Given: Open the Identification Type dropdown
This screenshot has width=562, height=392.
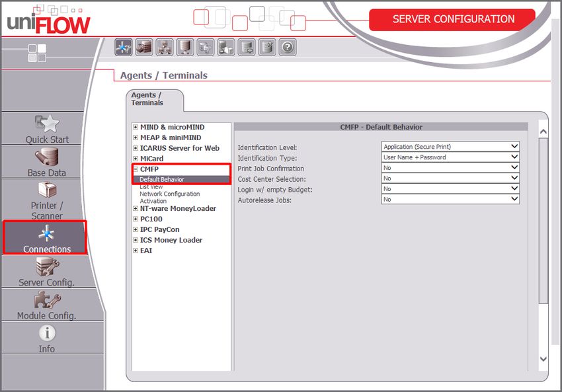Looking at the screenshot, I should click(450, 157).
